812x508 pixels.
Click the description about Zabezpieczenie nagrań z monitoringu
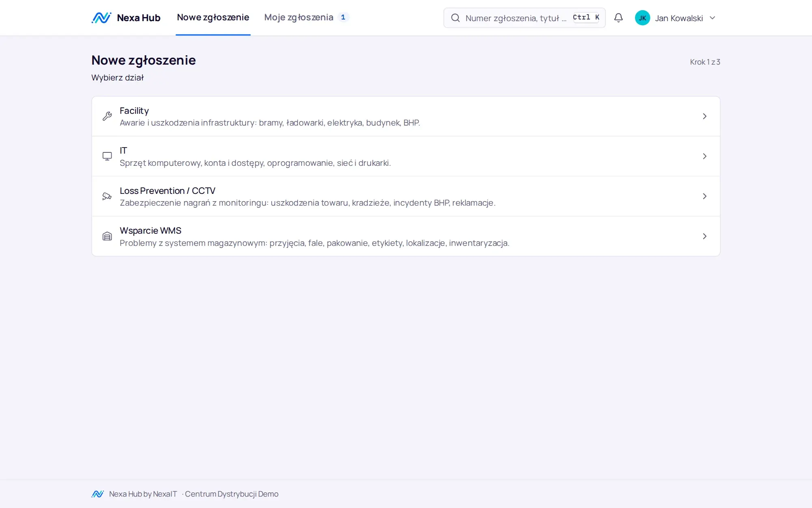pos(308,203)
